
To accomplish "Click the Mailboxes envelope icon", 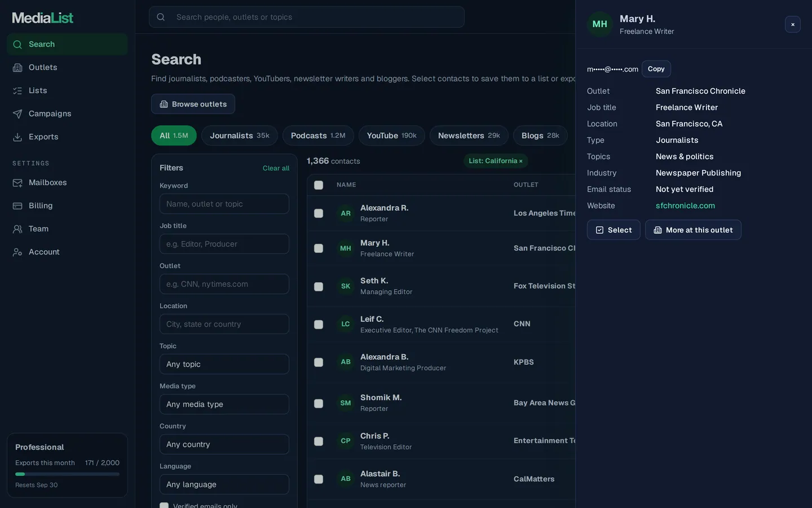I will (x=17, y=183).
